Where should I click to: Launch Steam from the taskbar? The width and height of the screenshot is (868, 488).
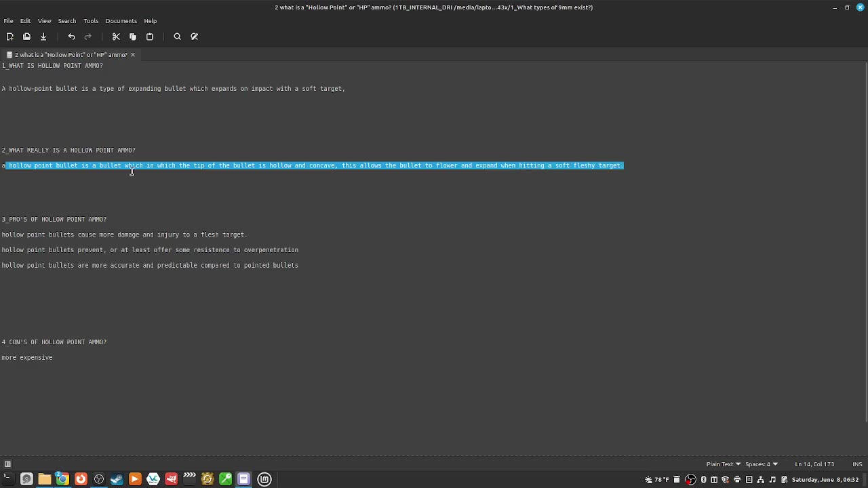(117, 479)
